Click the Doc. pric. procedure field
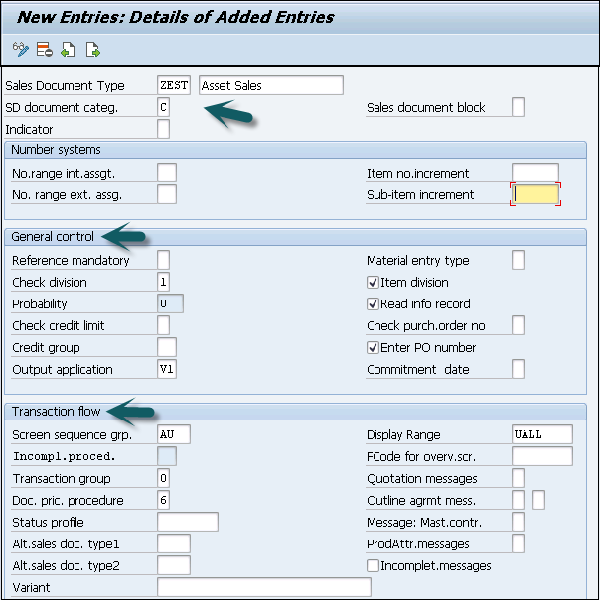This screenshot has width=600, height=600. click(164, 500)
